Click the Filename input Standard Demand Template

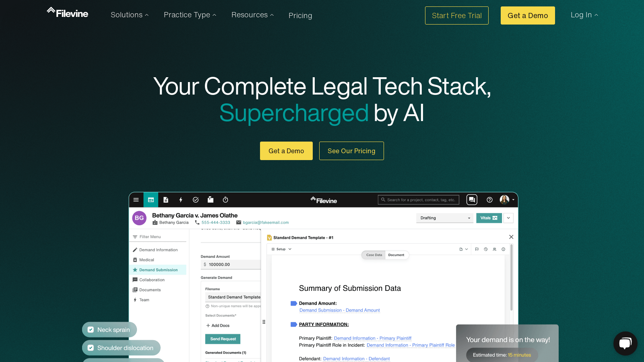(x=233, y=297)
